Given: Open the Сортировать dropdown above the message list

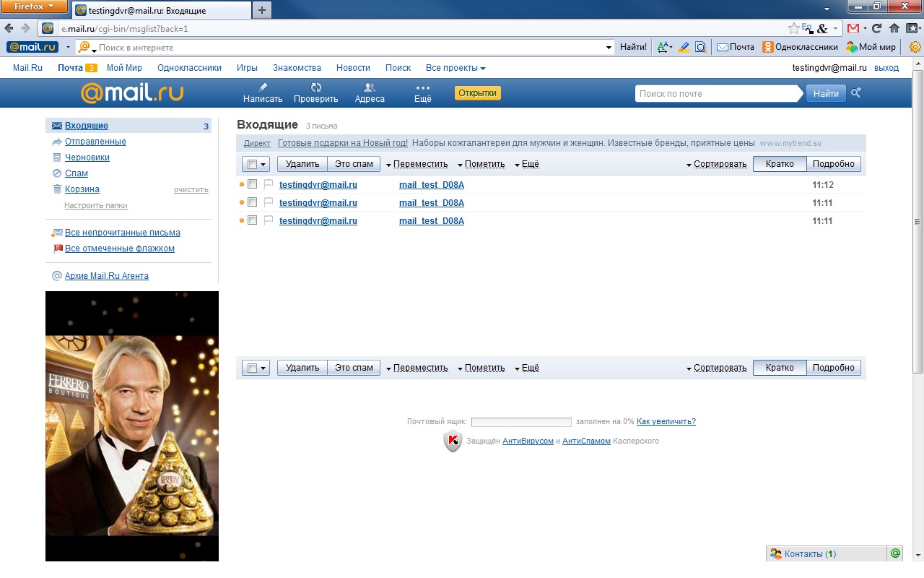Looking at the screenshot, I should click(x=717, y=164).
